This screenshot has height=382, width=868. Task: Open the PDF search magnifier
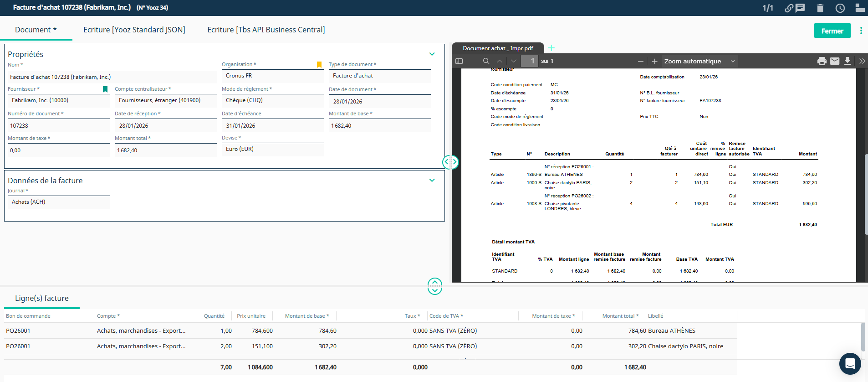point(486,61)
